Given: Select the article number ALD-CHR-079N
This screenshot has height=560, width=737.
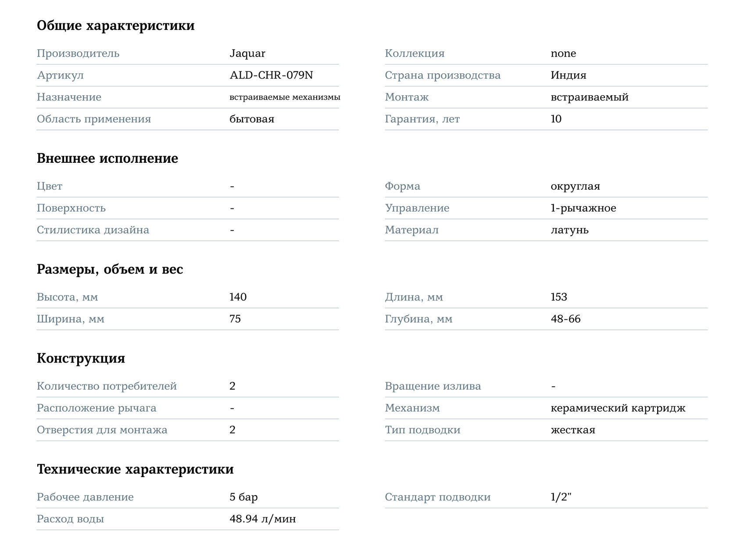Looking at the screenshot, I should 271,75.
